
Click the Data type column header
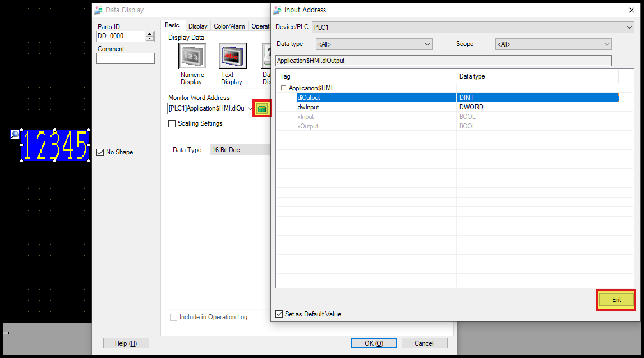[537, 76]
